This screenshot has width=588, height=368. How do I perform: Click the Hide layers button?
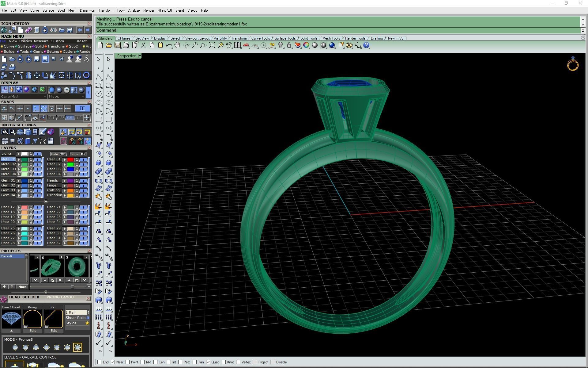click(x=58, y=154)
